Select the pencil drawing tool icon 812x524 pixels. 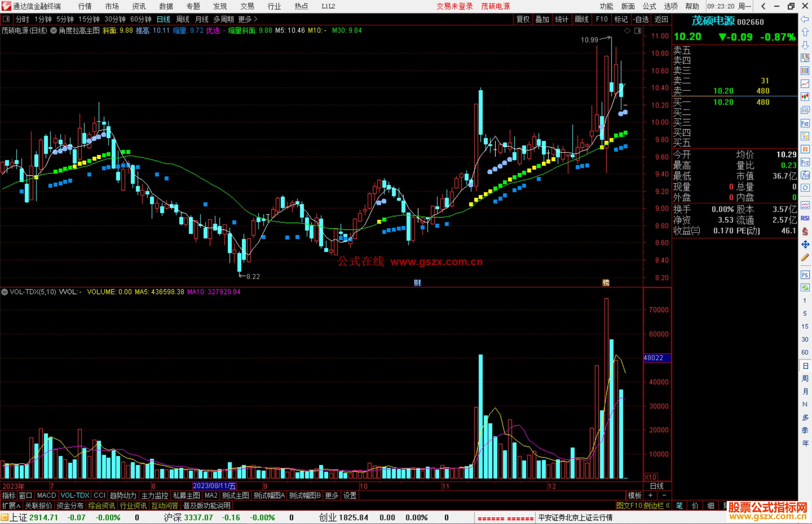(805, 258)
